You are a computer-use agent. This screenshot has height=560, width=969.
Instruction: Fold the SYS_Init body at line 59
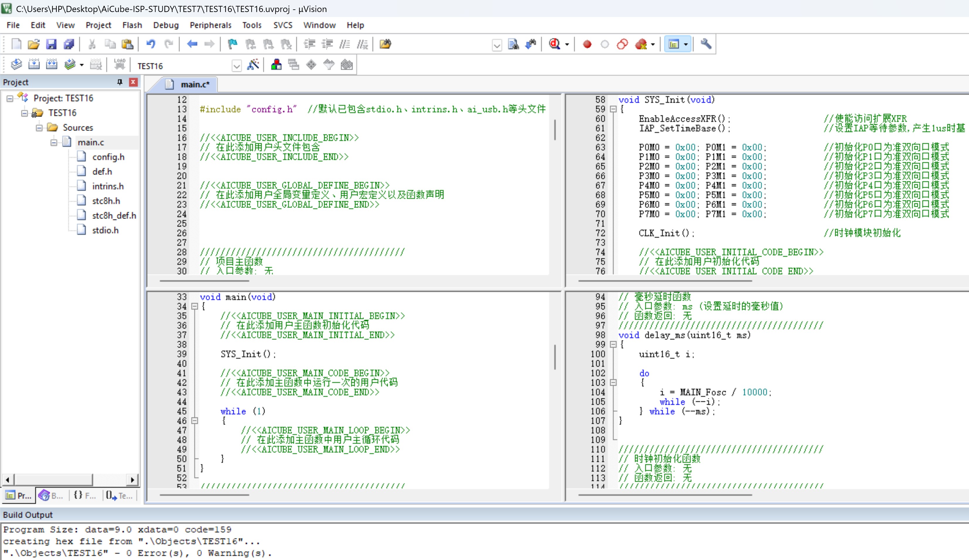(613, 109)
